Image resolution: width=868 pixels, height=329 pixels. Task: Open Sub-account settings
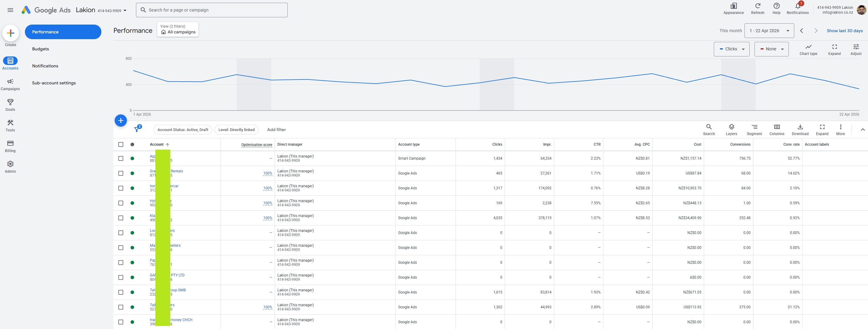point(54,83)
